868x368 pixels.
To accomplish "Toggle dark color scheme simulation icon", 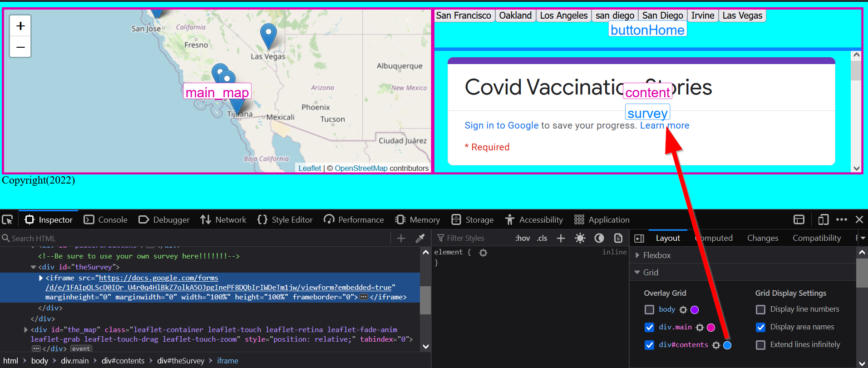I will (x=599, y=238).
